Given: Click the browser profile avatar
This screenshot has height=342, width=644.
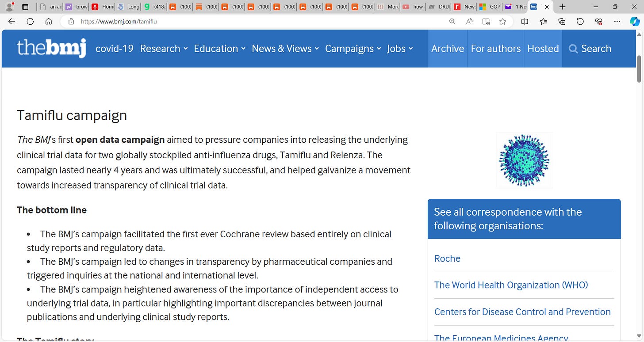Looking at the screenshot, I should point(9,7).
